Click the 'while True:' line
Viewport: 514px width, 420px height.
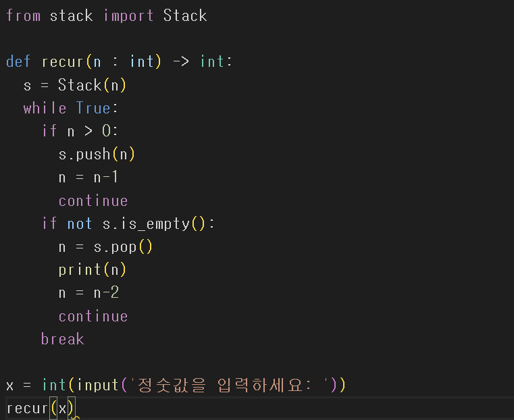(70, 108)
